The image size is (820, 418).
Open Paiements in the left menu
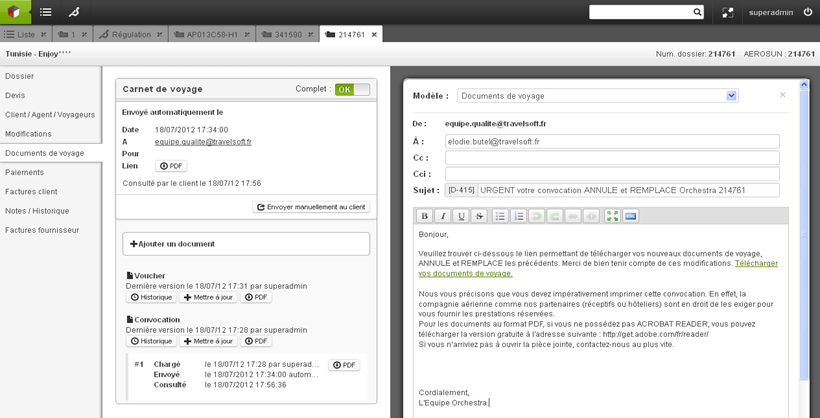click(x=25, y=172)
